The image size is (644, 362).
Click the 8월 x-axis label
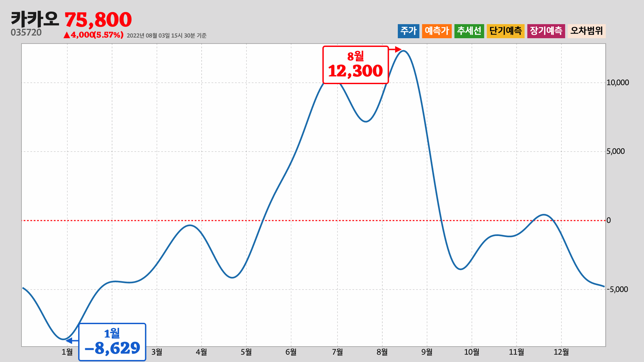click(382, 352)
